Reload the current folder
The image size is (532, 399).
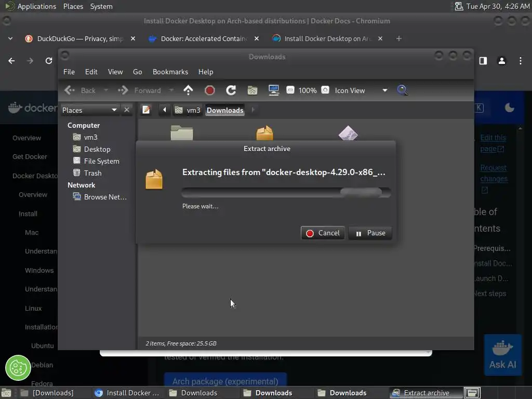pyautogui.click(x=231, y=90)
